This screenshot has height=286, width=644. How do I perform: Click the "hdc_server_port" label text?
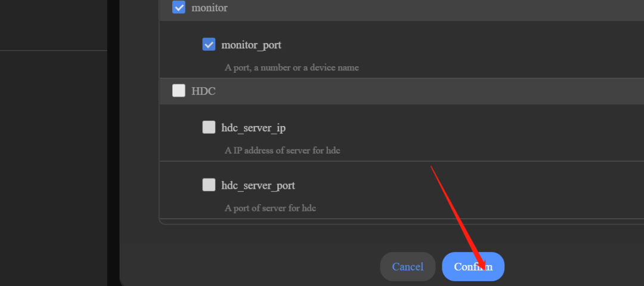pos(258,186)
